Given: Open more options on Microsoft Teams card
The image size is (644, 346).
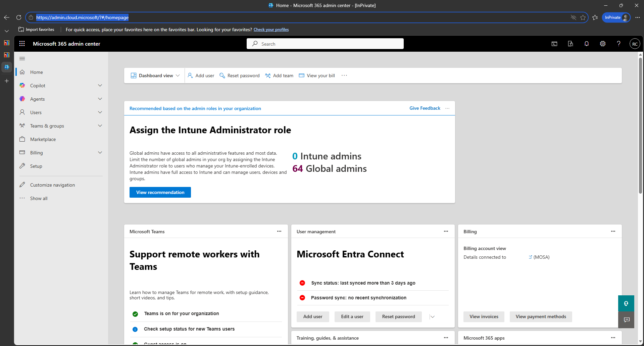Looking at the screenshot, I should (279, 231).
